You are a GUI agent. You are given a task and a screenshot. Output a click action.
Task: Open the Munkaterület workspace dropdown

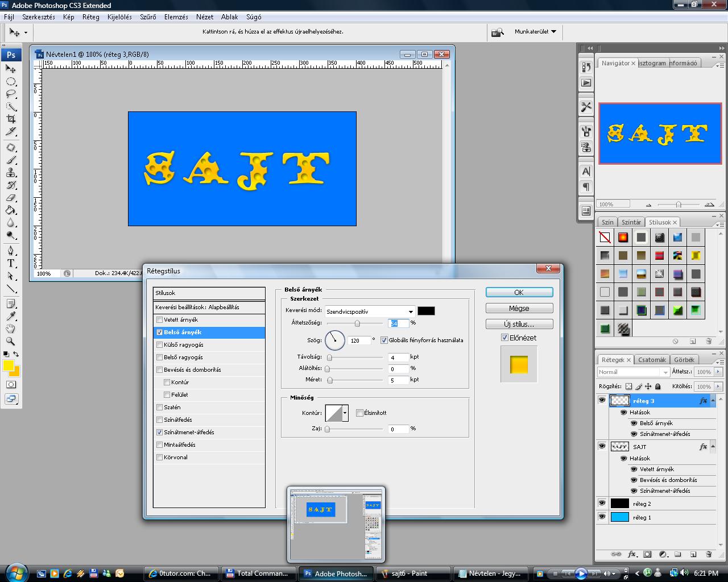point(535,32)
